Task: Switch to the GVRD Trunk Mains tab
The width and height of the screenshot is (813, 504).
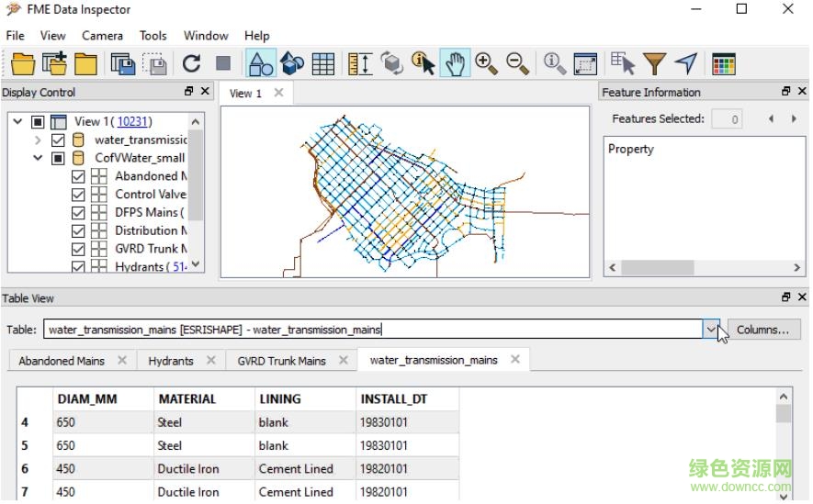Action: click(x=281, y=361)
